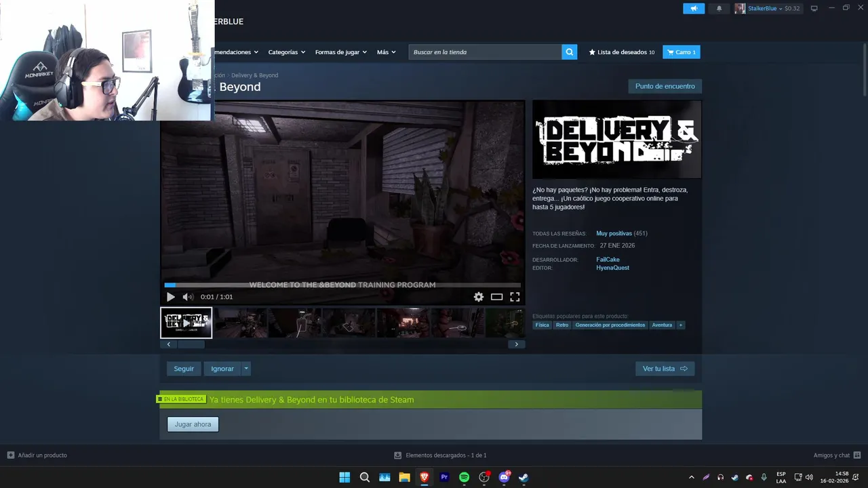
Task: Expand the Ignorar options arrow
Action: (x=246, y=369)
